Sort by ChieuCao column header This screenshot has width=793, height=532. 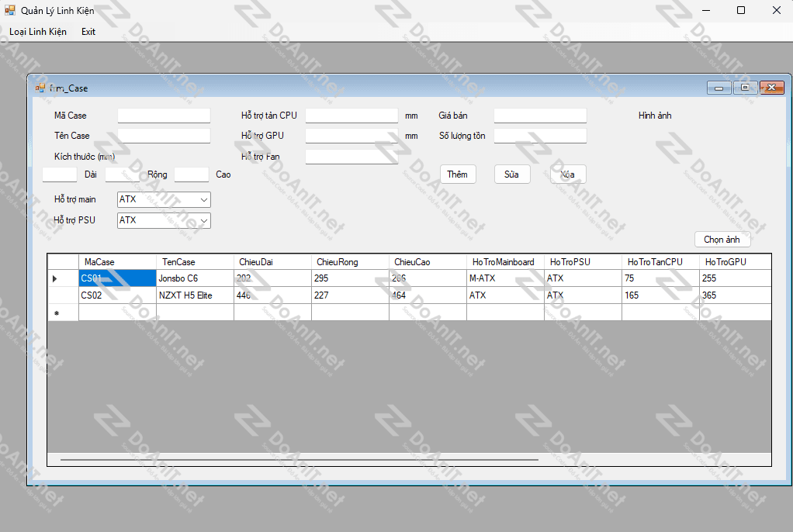[x=428, y=262]
